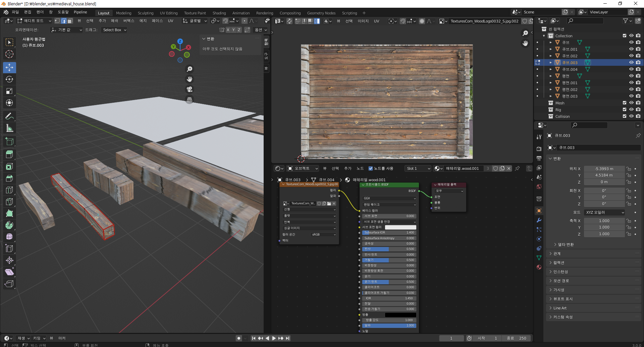Open the Slot 1 dropdown
Viewport: 644px width, 347px height.
click(x=418, y=168)
